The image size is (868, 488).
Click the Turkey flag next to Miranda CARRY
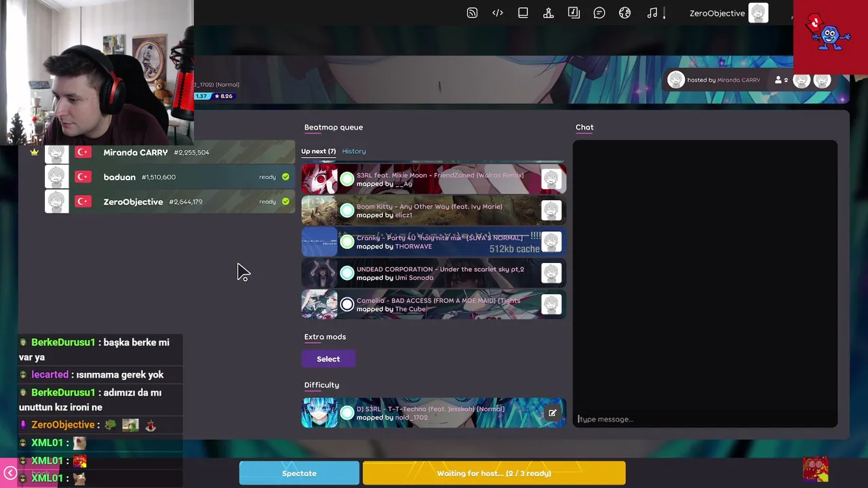[83, 152]
